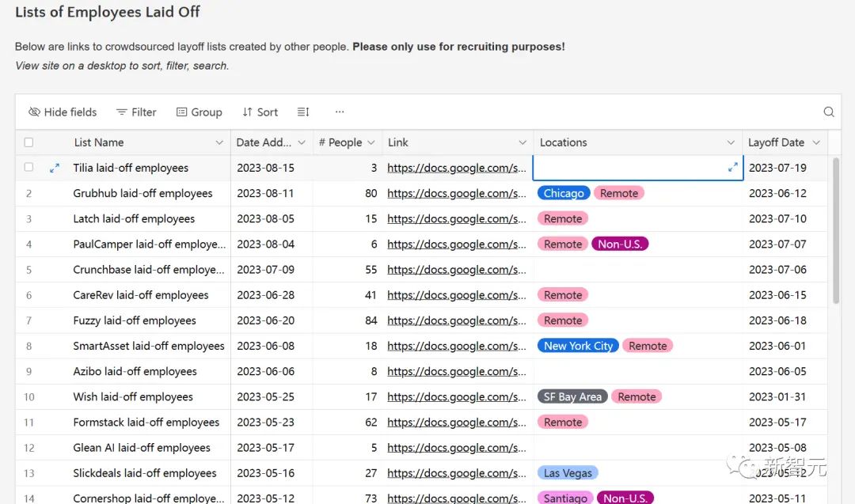
Task: Open Crunchbase's Google Docs link
Action: [x=456, y=270]
